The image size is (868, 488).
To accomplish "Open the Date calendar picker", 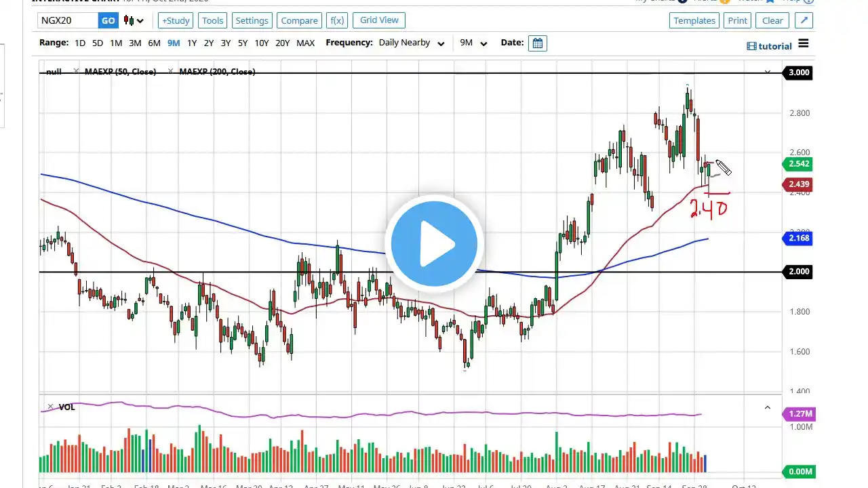I will [x=538, y=43].
